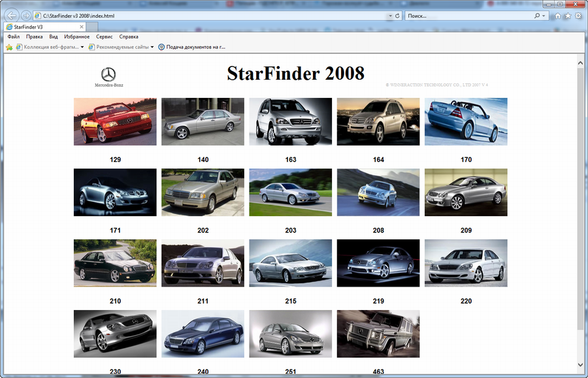
Task: Select the 463 G-class thumbnail
Action: point(378,334)
